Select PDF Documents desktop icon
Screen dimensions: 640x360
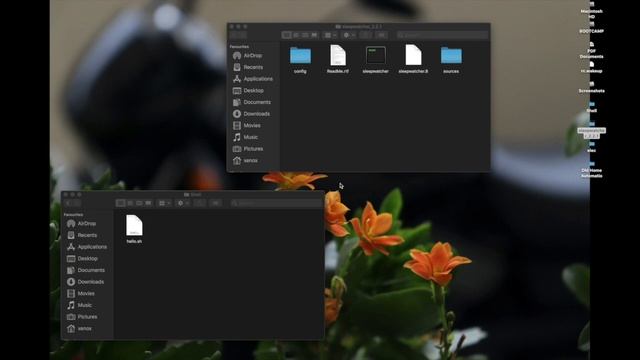592,50
